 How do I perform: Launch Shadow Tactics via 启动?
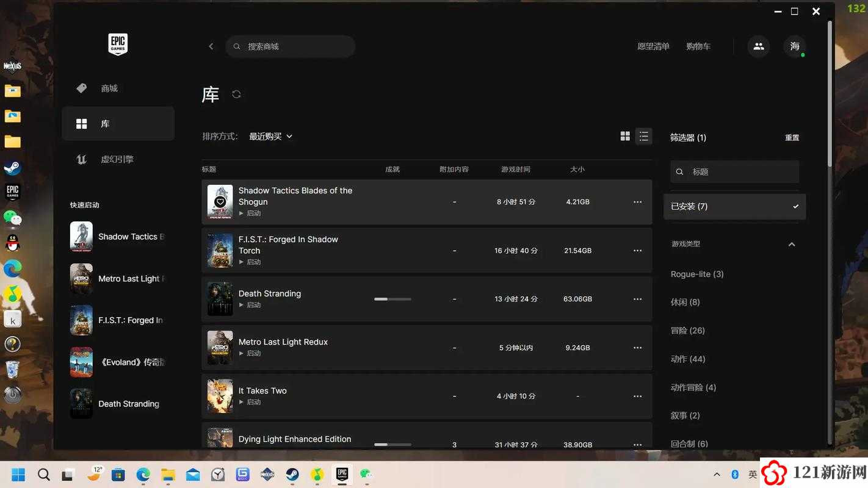(x=250, y=213)
